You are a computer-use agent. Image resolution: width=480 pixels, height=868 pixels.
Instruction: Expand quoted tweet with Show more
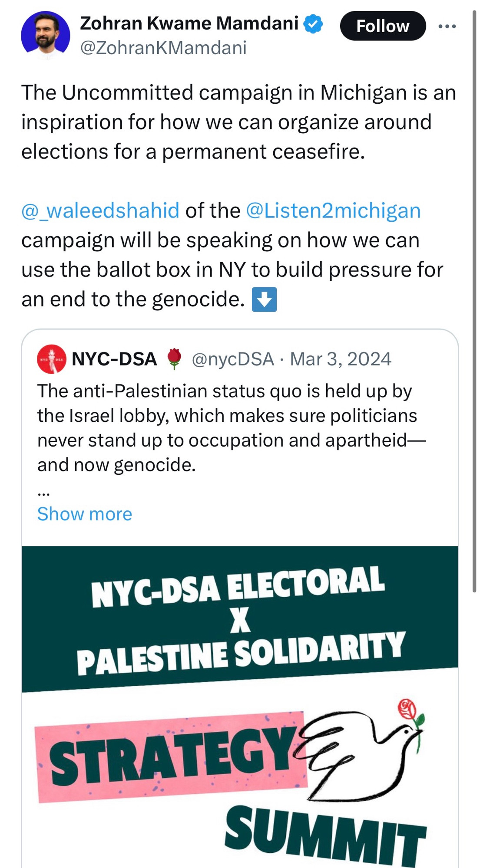(85, 514)
